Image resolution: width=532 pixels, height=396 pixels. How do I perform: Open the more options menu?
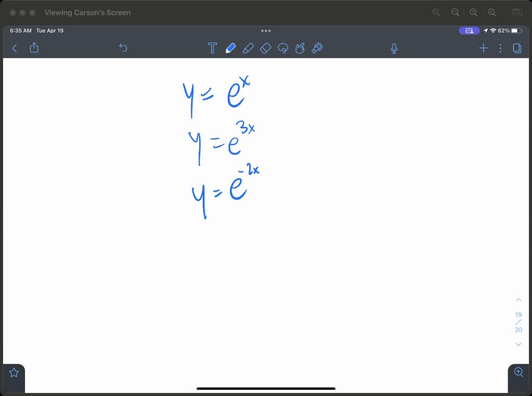[500, 48]
